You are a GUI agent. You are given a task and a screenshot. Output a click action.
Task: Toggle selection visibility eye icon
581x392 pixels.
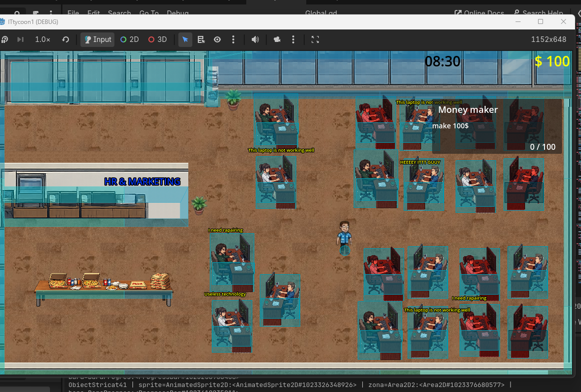217,39
